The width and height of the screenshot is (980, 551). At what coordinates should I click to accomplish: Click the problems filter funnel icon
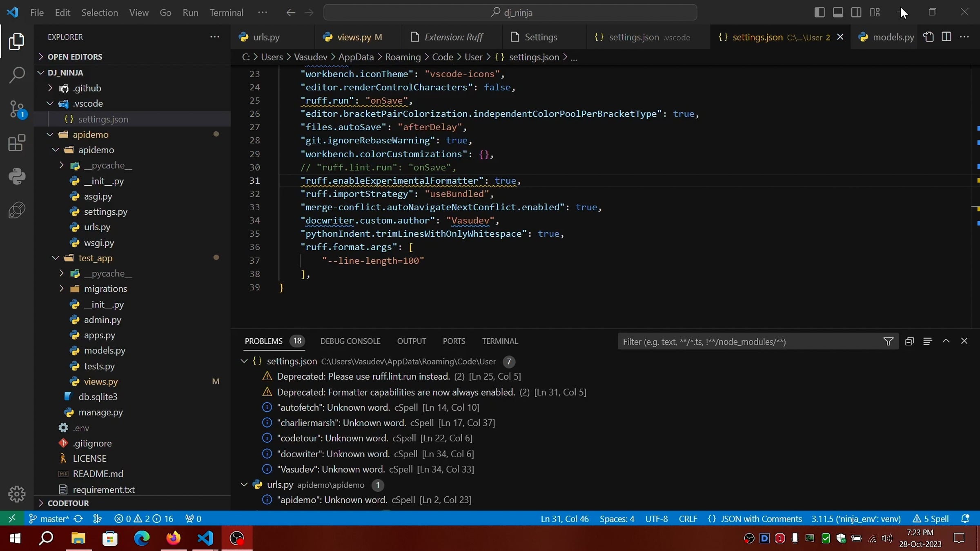pos(888,342)
